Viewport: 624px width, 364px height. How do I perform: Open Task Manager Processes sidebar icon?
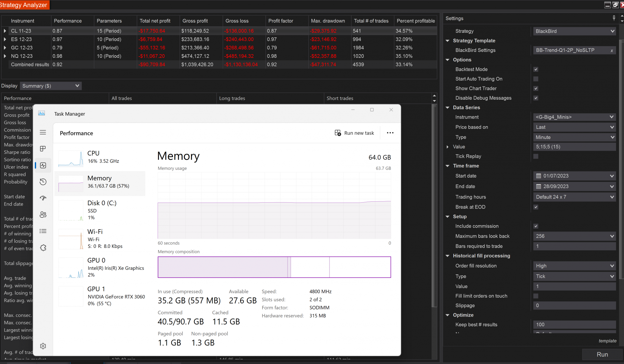pyautogui.click(x=43, y=149)
